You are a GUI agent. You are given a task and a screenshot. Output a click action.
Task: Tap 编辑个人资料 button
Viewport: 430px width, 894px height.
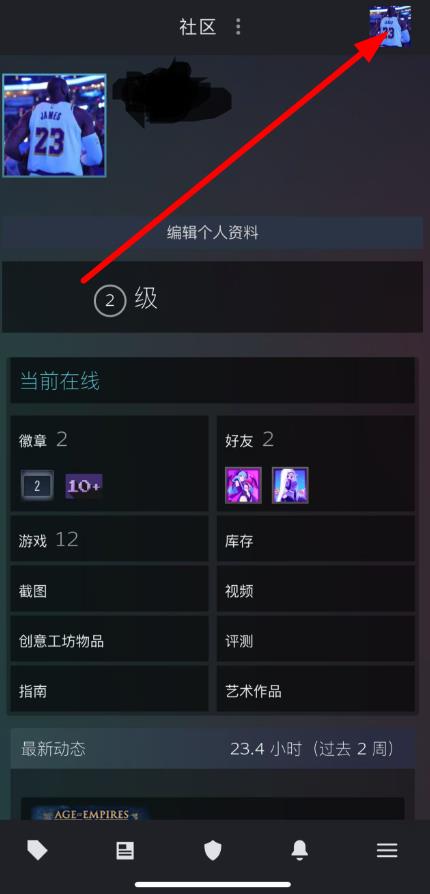click(x=212, y=233)
